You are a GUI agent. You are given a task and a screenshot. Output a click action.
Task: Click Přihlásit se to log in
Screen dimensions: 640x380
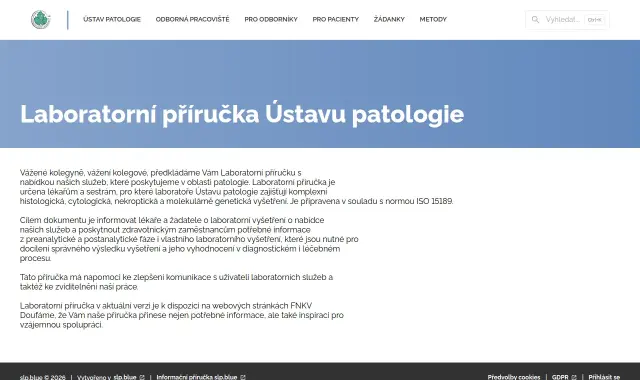click(x=604, y=377)
